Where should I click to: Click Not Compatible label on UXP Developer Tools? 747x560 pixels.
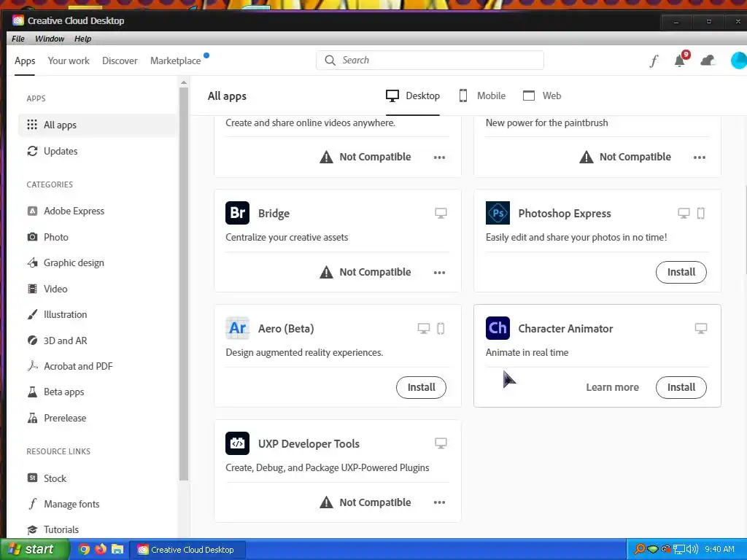coord(375,502)
